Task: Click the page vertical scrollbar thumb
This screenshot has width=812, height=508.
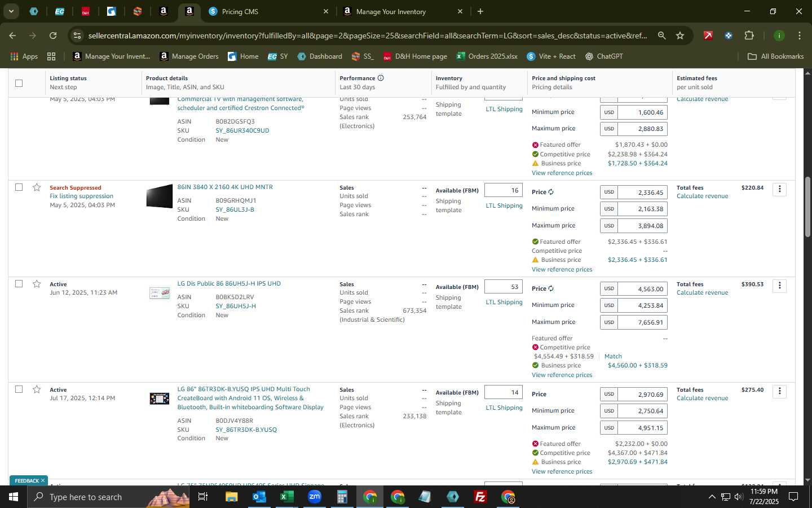Action: (x=807, y=207)
